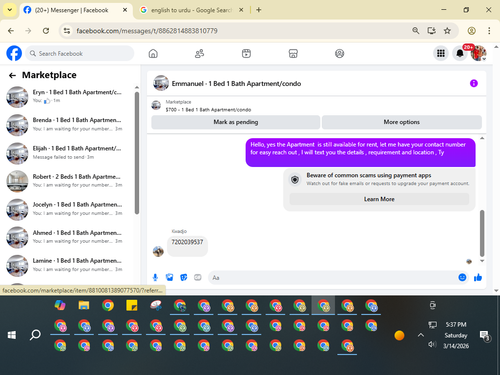Open the zoom magnifier icon in address bar
The image size is (500, 375).
tap(415, 31)
